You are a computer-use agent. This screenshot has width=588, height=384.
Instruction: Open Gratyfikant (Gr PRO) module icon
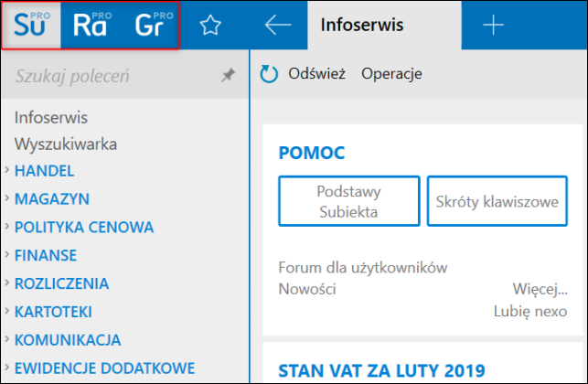coord(152,26)
